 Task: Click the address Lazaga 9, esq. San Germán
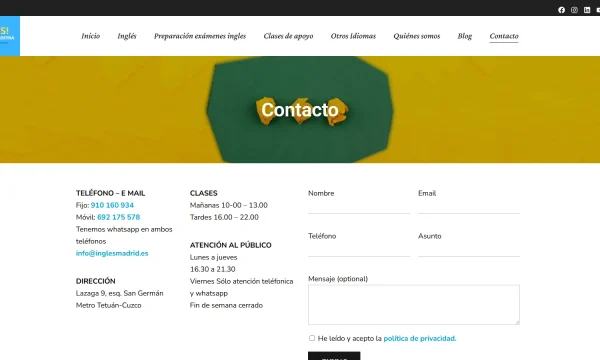pos(120,293)
